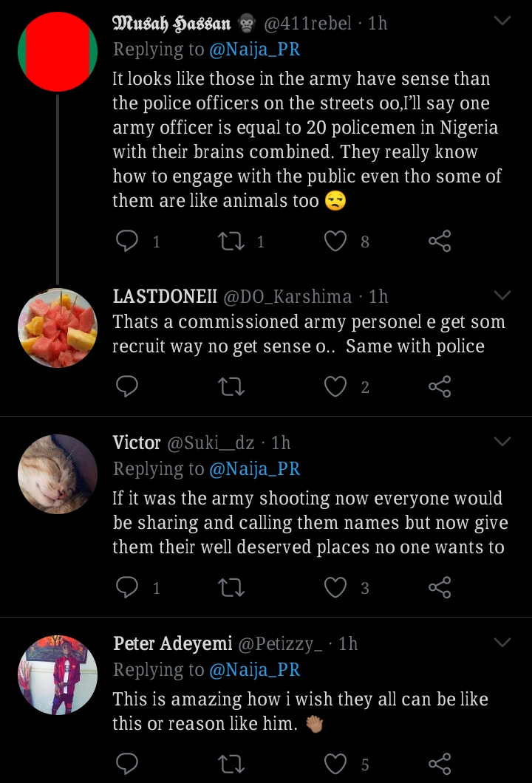Like Musah Hassan's tweet

tap(336, 241)
